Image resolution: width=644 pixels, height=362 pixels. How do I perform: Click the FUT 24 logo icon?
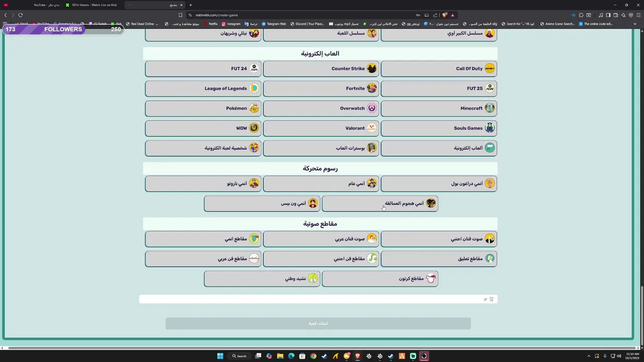pos(254,69)
